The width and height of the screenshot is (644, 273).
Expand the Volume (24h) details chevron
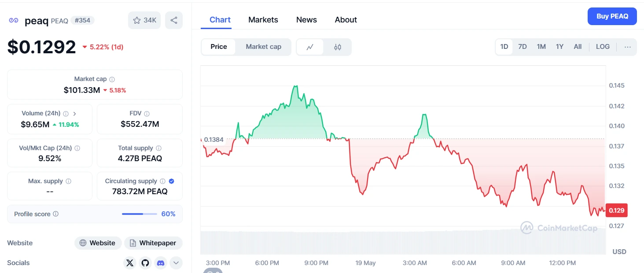pyautogui.click(x=75, y=114)
